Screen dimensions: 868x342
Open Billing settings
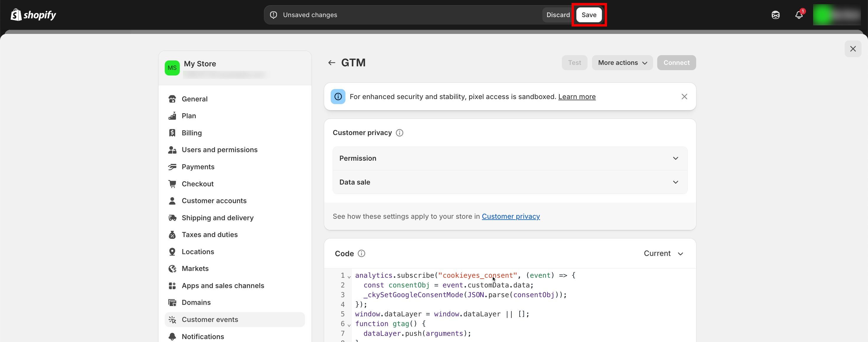[234, 133]
